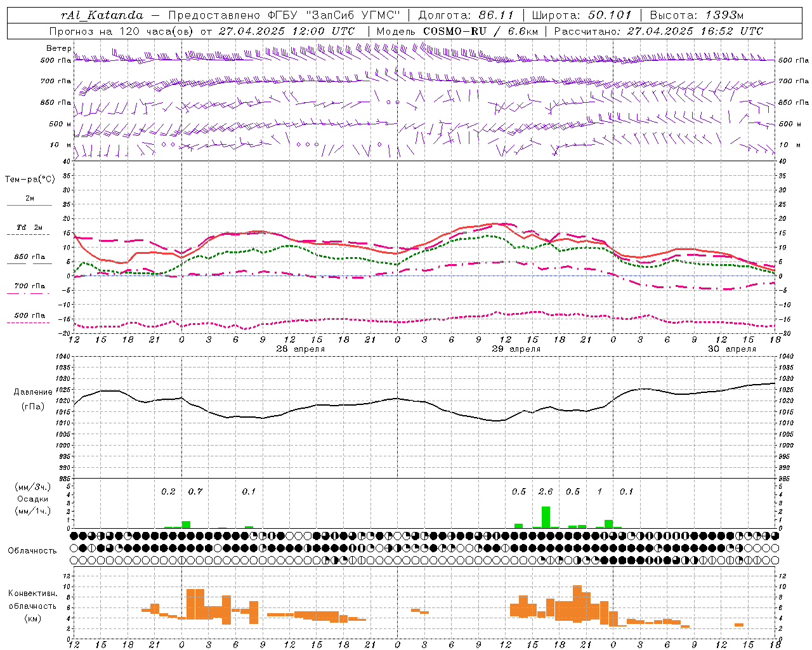
Task: Click the 29 апреля date label
Action: coord(516,349)
